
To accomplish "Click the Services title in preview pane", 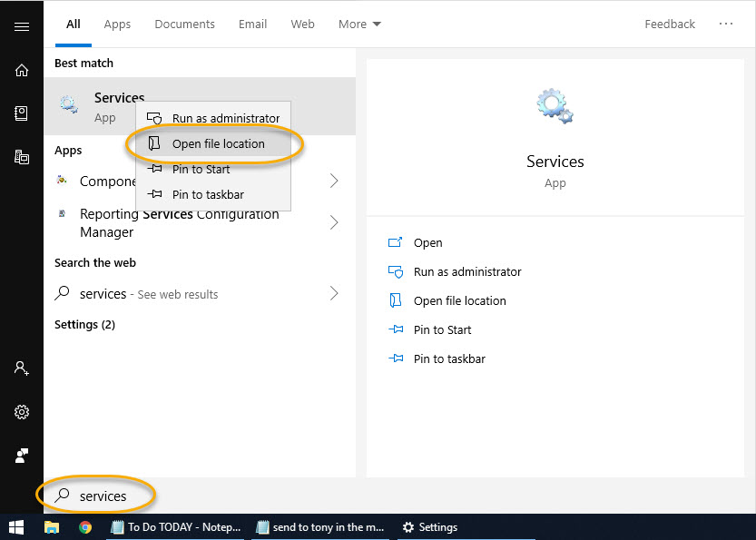I will tap(555, 162).
